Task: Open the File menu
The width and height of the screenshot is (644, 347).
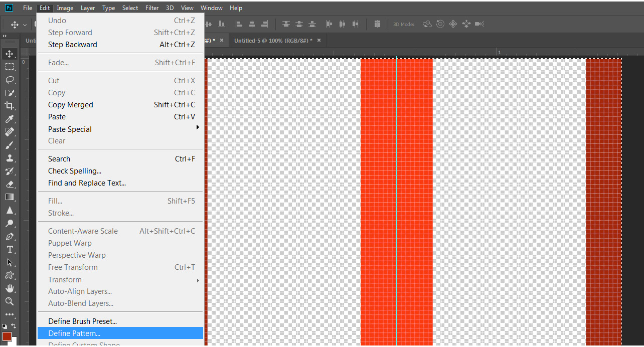Action: (x=28, y=8)
